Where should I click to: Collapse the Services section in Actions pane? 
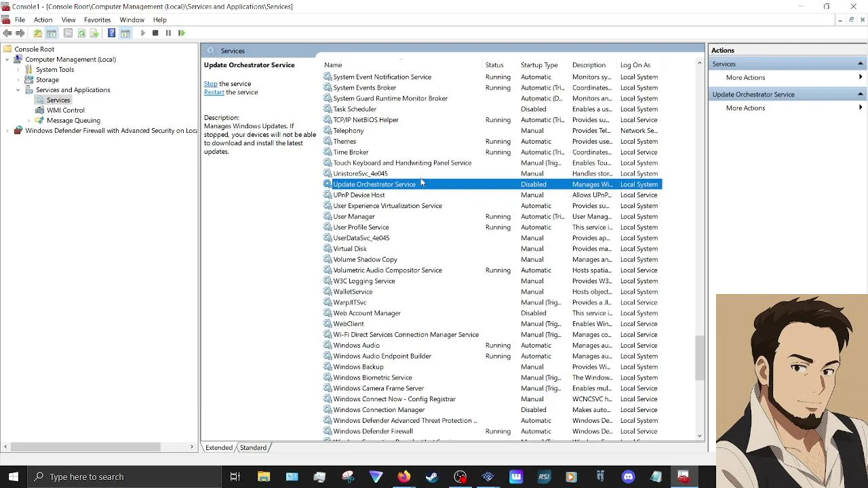click(x=860, y=64)
